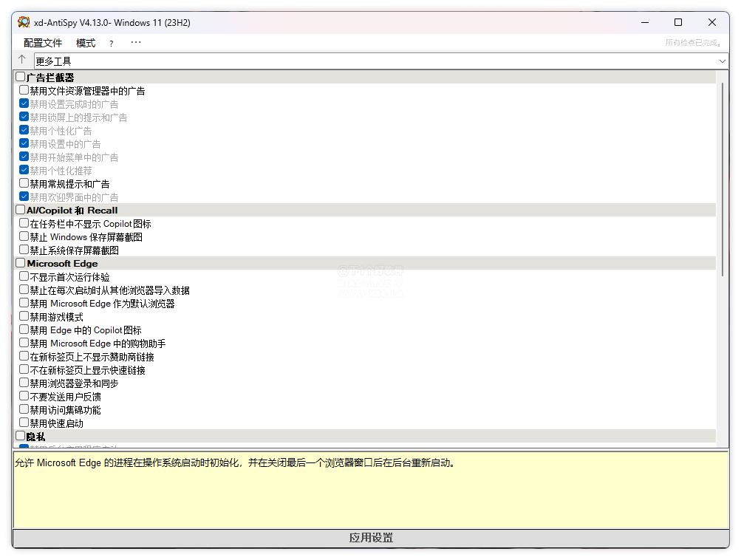Screen dimensions: 741x560
Task: Check 禁止系统保存屏幕截图
Action: (24, 249)
